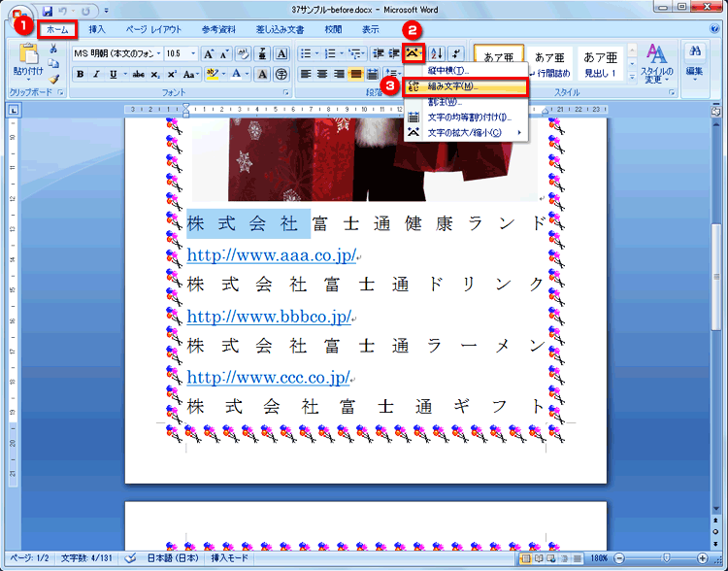
Task: Open the 校閲 (Review) tab
Action: tap(333, 30)
